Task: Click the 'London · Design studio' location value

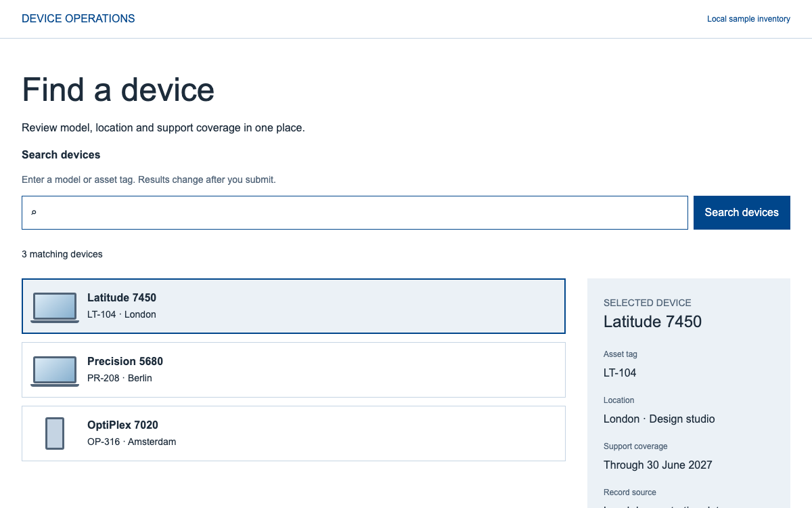Action: 659,419
